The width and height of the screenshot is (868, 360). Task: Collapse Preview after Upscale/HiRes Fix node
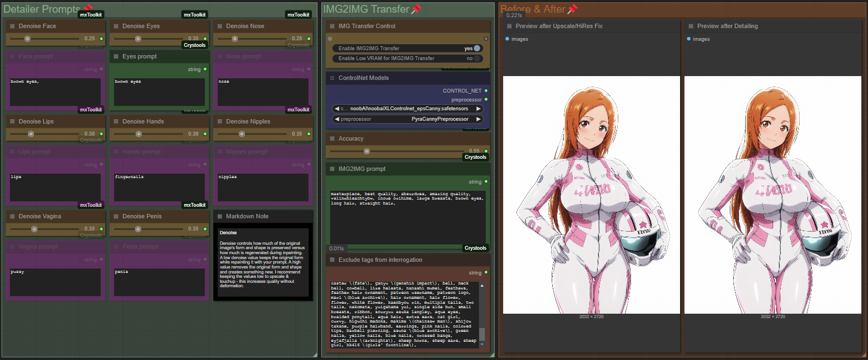509,26
